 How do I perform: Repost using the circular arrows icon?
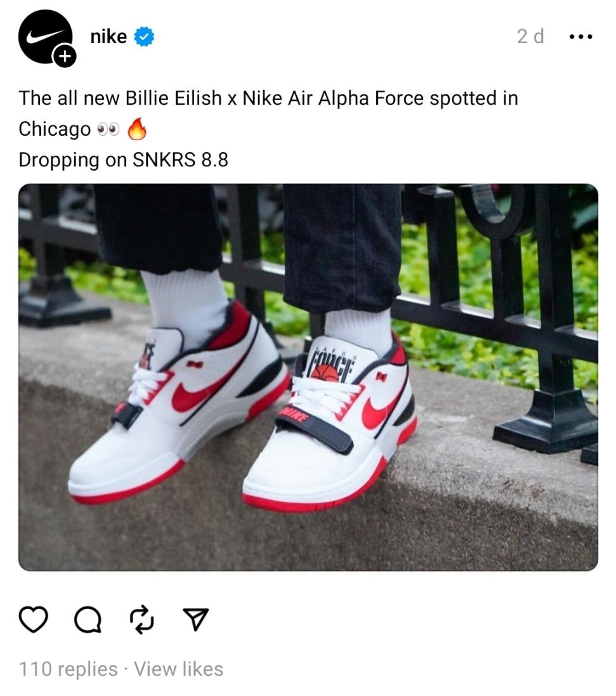[141, 619]
